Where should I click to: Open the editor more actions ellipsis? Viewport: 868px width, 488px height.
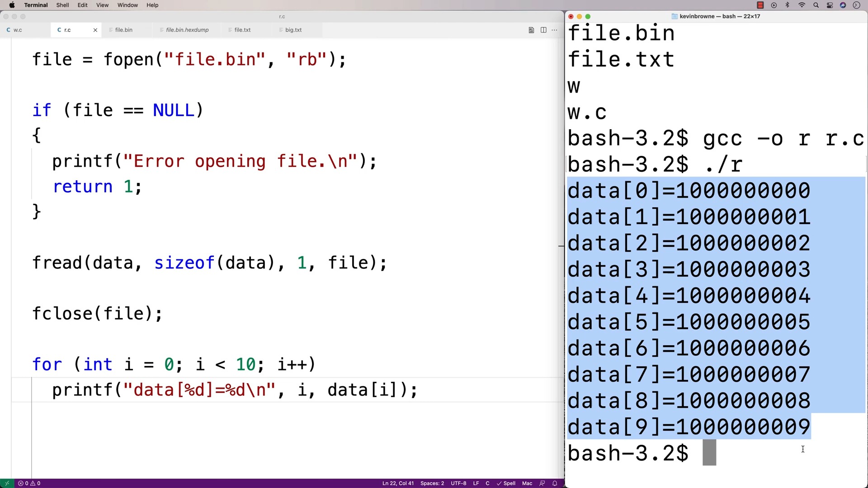point(555,30)
